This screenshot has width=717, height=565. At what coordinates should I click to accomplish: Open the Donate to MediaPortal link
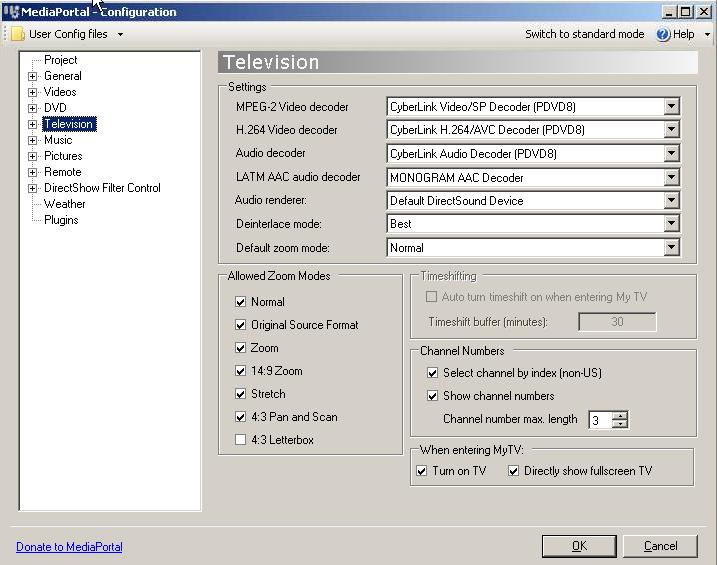pyautogui.click(x=69, y=547)
